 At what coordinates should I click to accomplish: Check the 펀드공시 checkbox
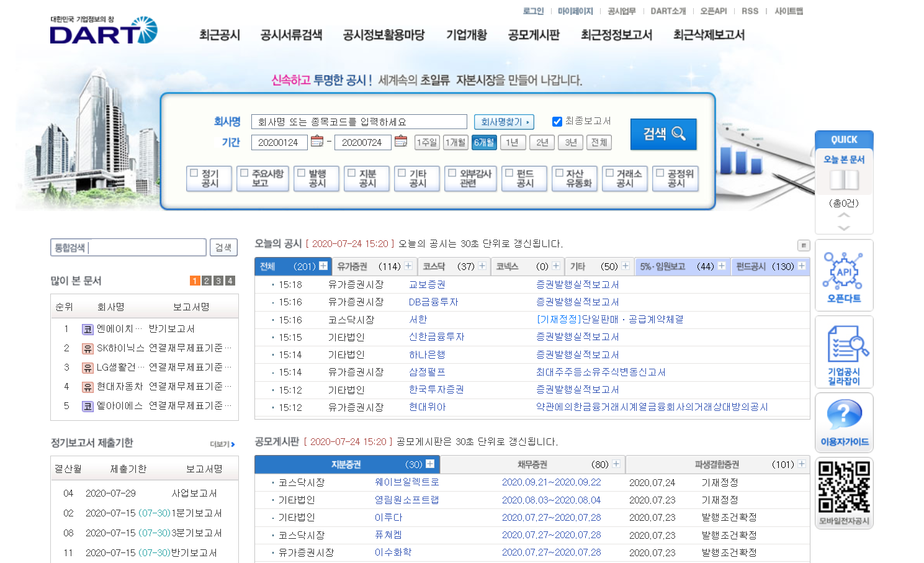coord(509,173)
